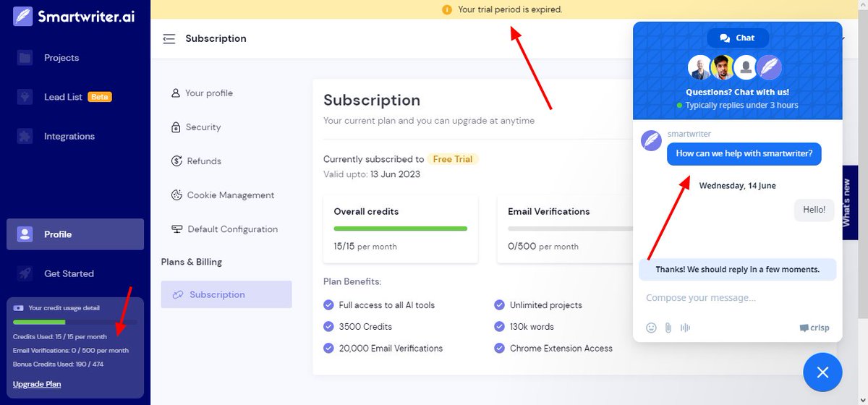The image size is (868, 405).
Task: Click the Hello! chat message bubble
Action: [x=814, y=210]
